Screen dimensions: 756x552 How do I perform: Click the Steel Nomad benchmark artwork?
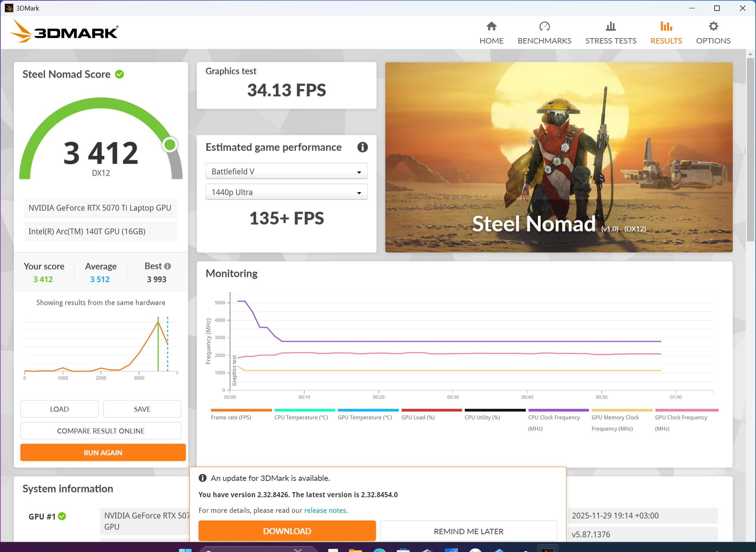pos(558,157)
